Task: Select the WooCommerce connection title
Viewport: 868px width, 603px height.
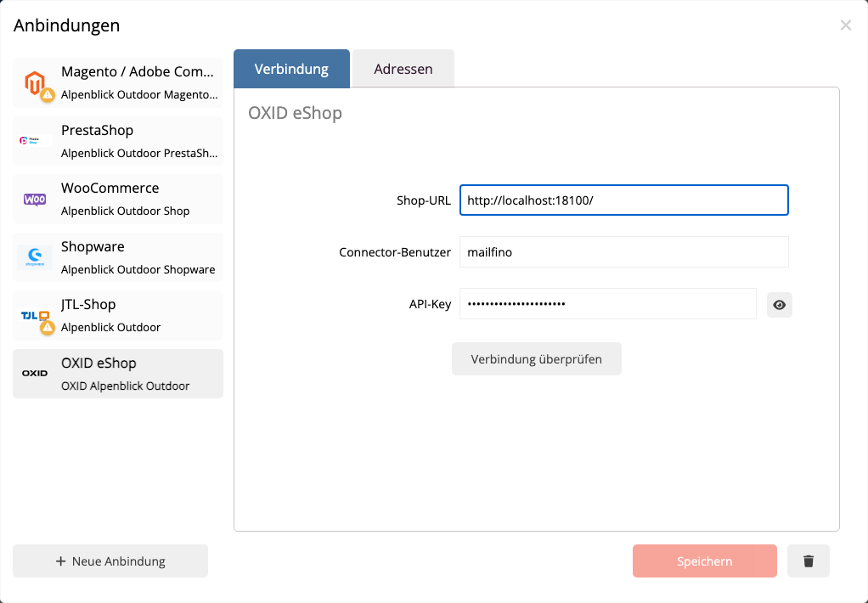Action: [x=110, y=188]
